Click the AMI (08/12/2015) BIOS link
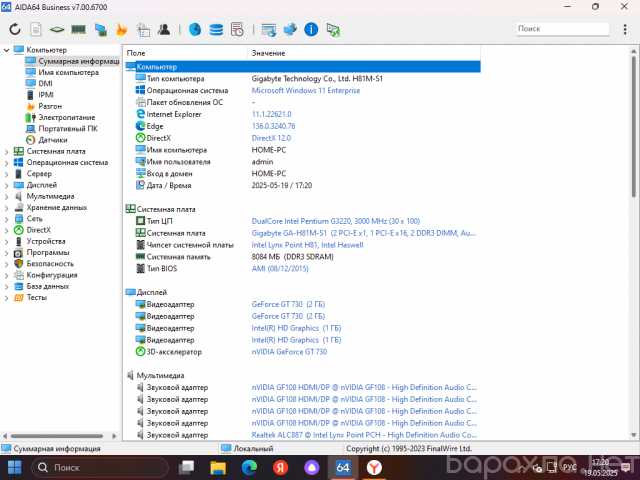 tap(280, 269)
